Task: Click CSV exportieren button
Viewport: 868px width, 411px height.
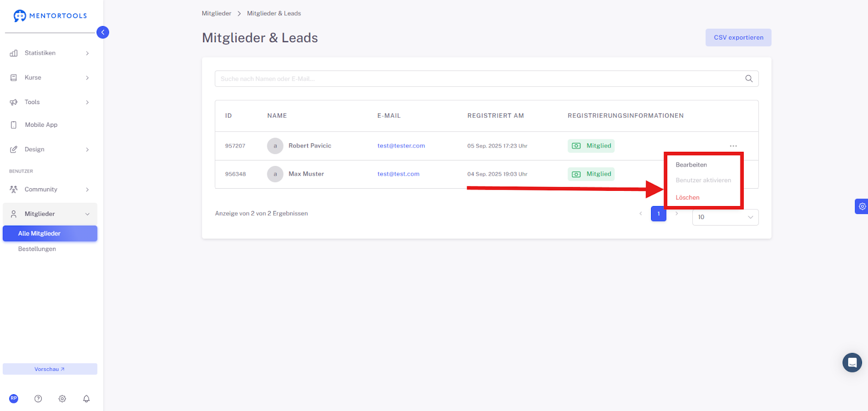Action: click(x=738, y=37)
